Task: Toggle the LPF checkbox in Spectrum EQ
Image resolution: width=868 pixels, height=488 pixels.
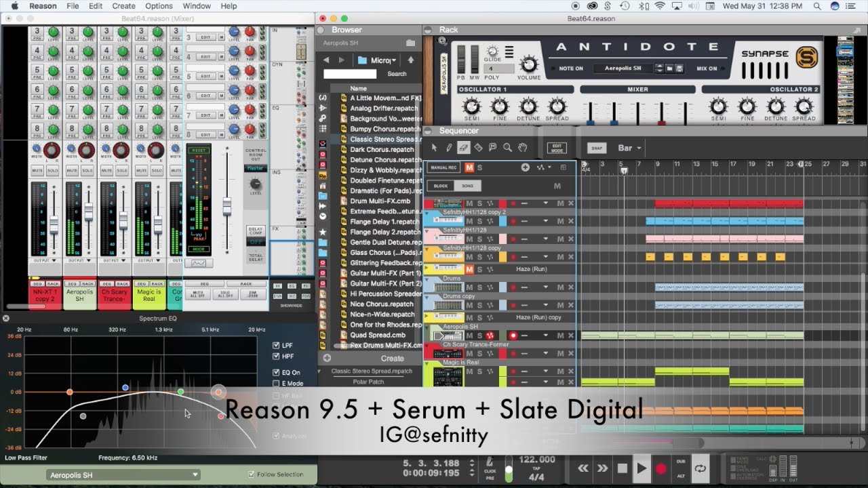Action: coord(276,346)
